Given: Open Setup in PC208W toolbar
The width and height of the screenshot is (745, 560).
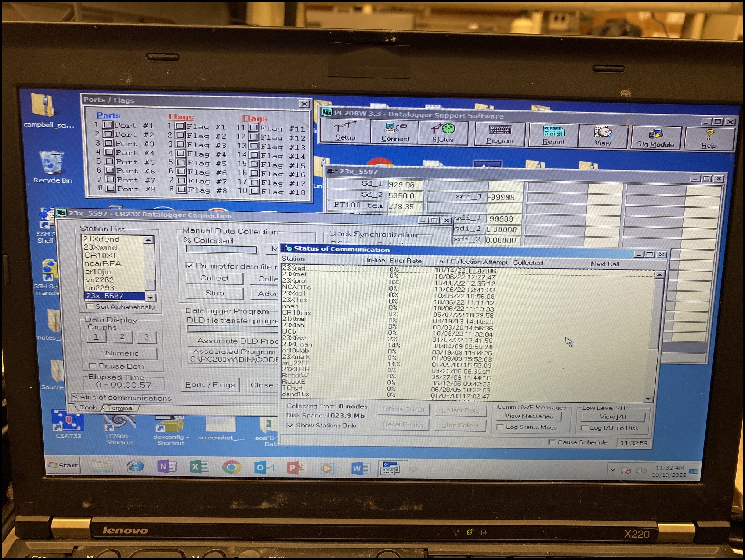Looking at the screenshot, I should 345,131.
